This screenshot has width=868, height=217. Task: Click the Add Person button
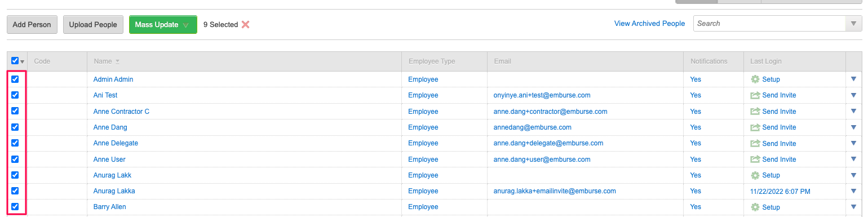point(32,25)
